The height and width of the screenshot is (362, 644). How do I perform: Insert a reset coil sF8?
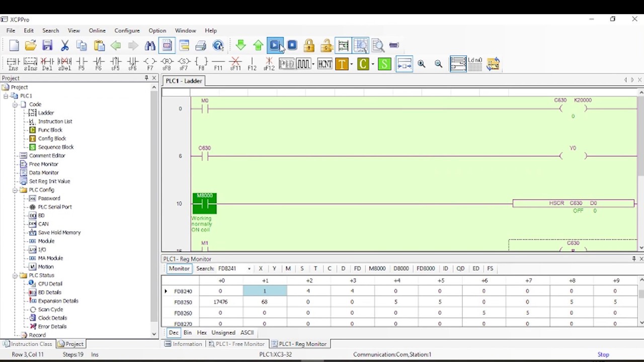167,64
